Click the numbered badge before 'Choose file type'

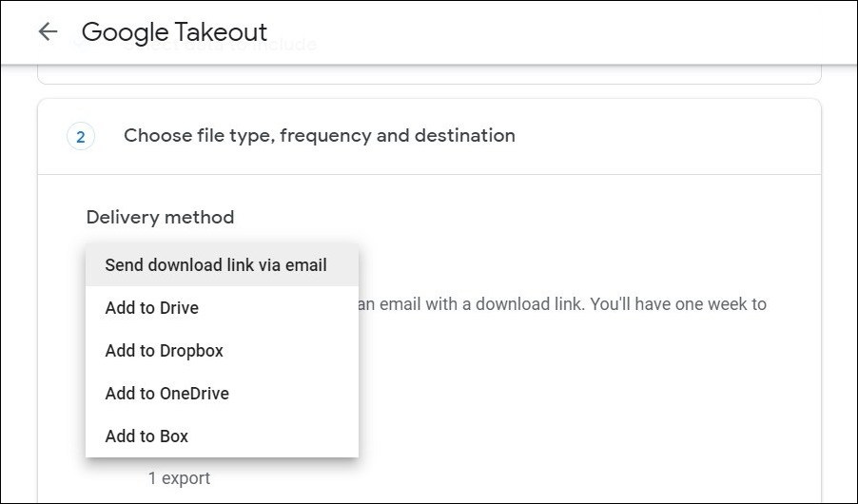80,137
